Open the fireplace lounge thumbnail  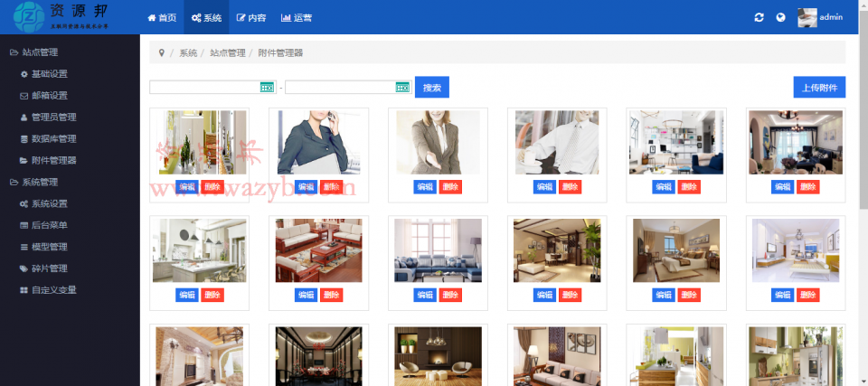438,356
